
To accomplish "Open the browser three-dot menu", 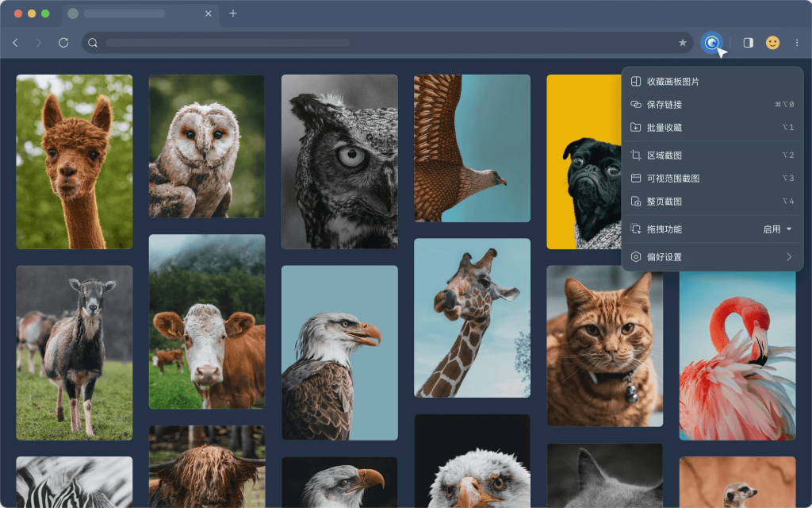I will pos(797,43).
